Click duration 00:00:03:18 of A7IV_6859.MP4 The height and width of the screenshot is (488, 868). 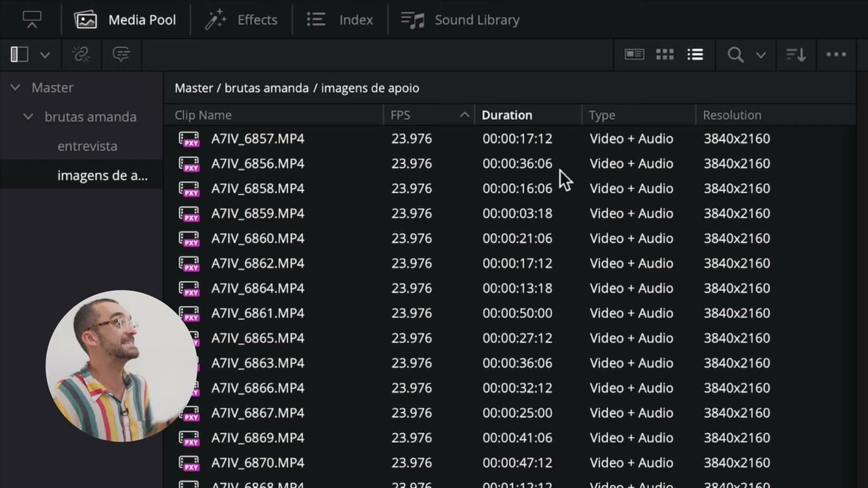point(518,214)
